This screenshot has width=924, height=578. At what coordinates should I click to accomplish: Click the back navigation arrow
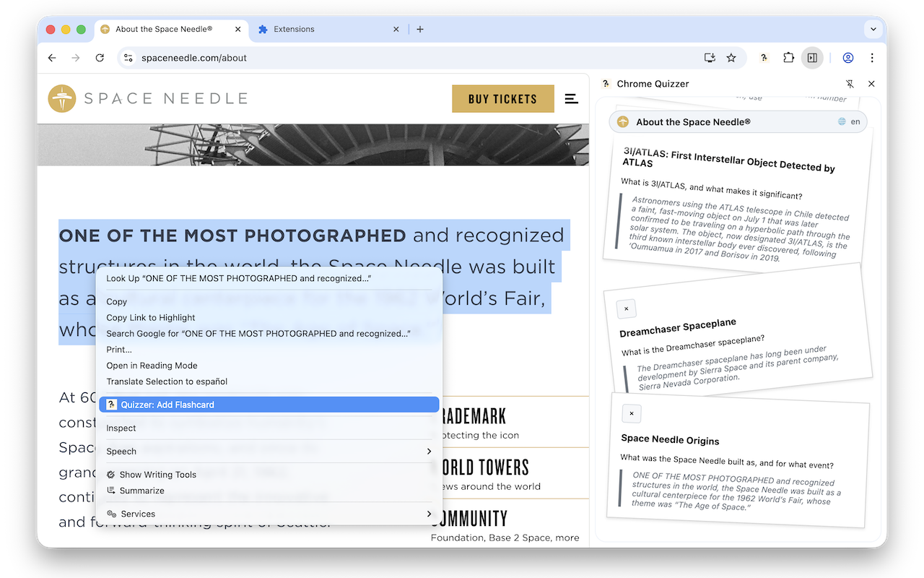pyautogui.click(x=51, y=58)
